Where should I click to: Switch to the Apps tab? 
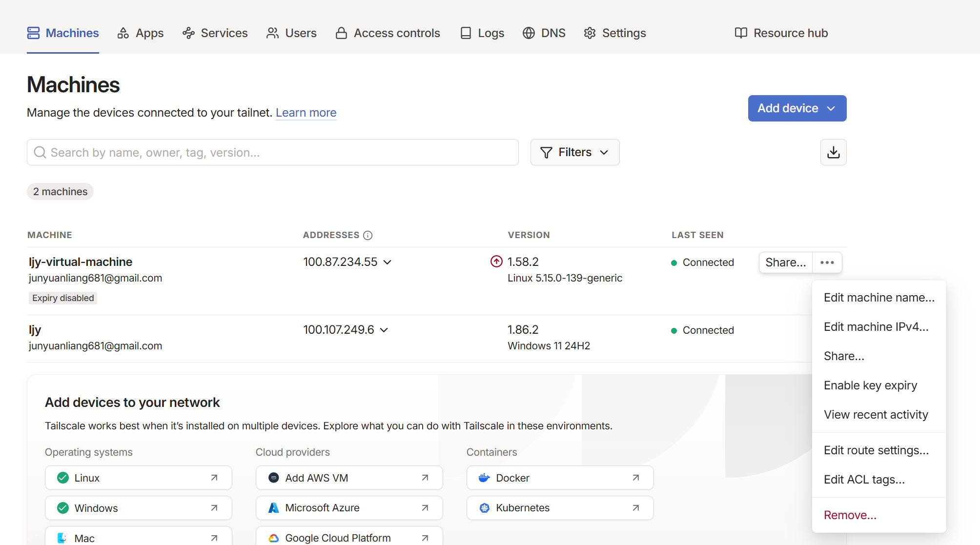coord(141,33)
